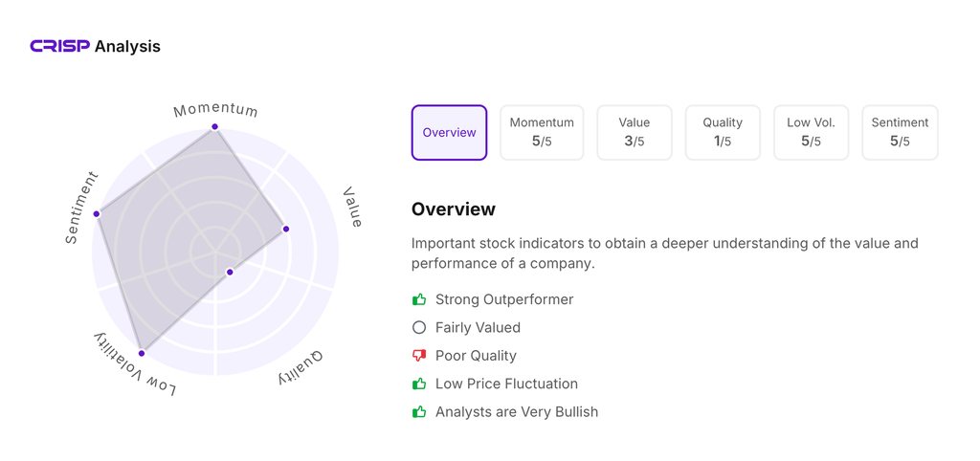Click the Low Volatility data point on chart
The height and width of the screenshot is (461, 980).
point(142,354)
